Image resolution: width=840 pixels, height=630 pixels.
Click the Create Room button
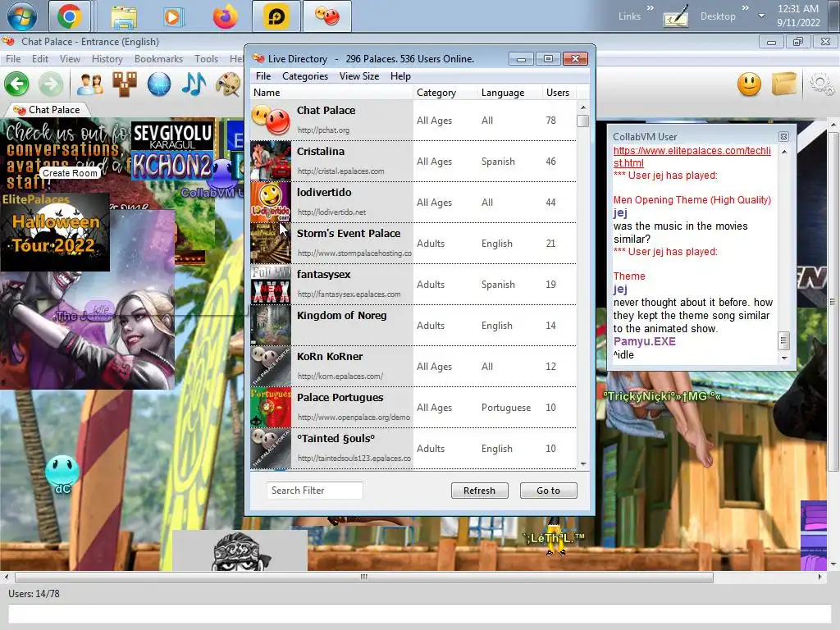click(71, 173)
